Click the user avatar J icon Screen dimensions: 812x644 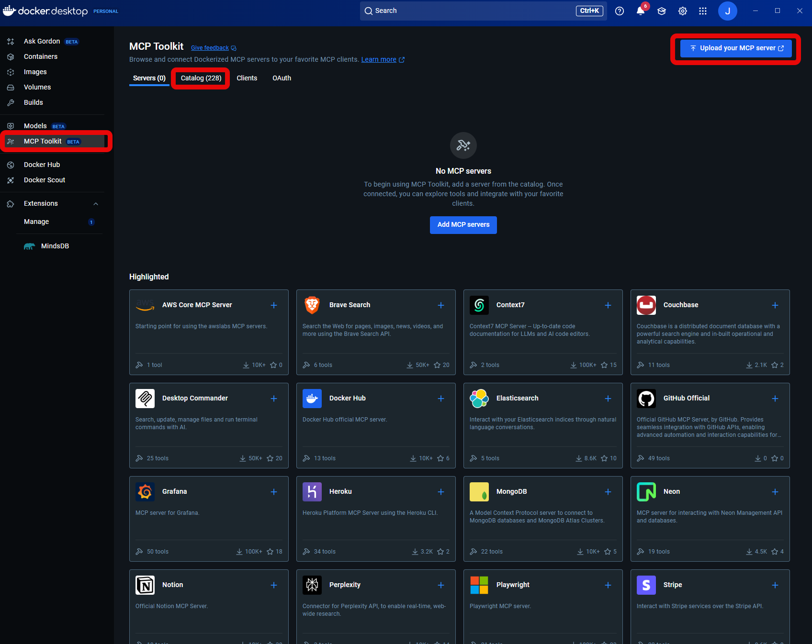[727, 11]
